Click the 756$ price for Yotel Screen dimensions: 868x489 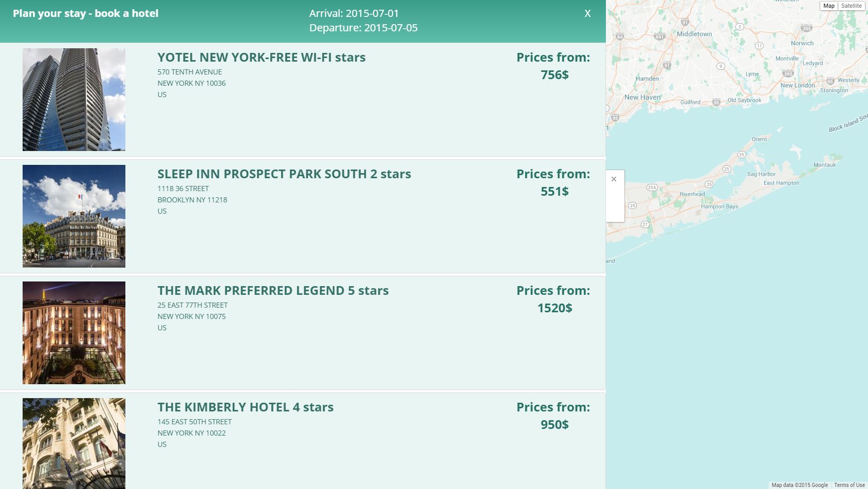(555, 74)
